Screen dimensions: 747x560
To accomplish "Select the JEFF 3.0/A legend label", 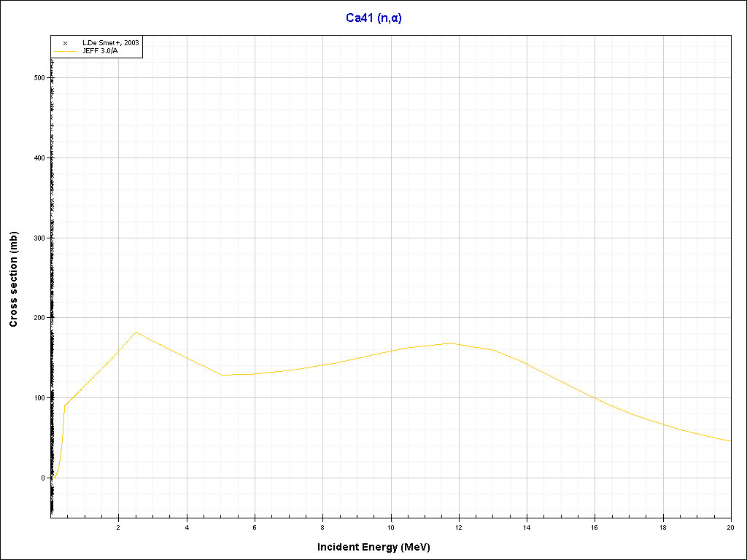I will coord(100,51).
